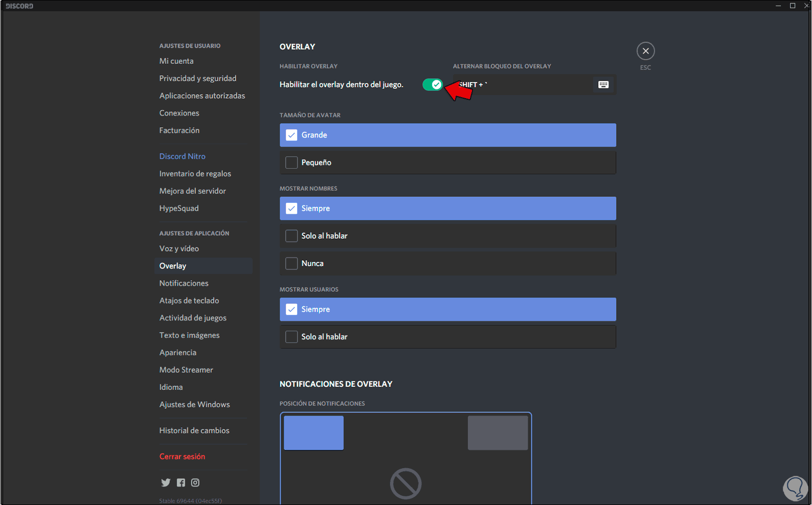The height and width of the screenshot is (505, 812).
Task: Toggle the in-game overlay switch
Action: click(433, 85)
